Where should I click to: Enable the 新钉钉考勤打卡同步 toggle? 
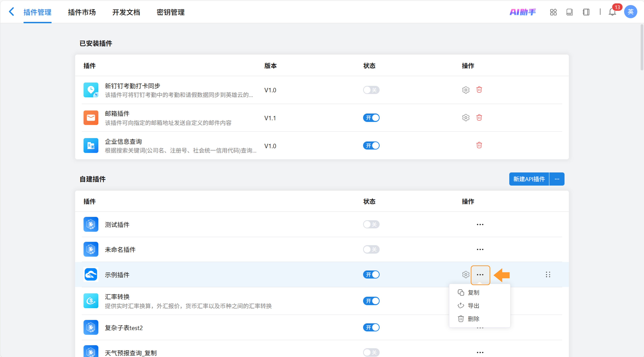tap(371, 90)
